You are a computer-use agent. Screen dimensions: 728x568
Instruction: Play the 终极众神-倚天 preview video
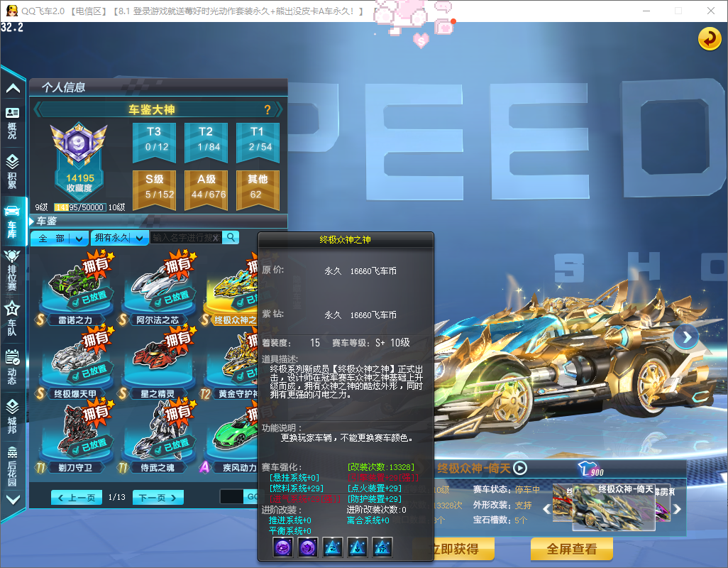[519, 468]
